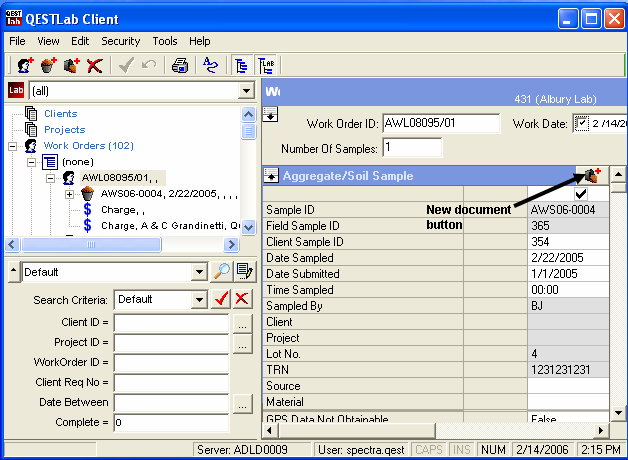Image resolution: width=628 pixels, height=460 pixels.
Task: Open the Security menu
Action: [120, 41]
